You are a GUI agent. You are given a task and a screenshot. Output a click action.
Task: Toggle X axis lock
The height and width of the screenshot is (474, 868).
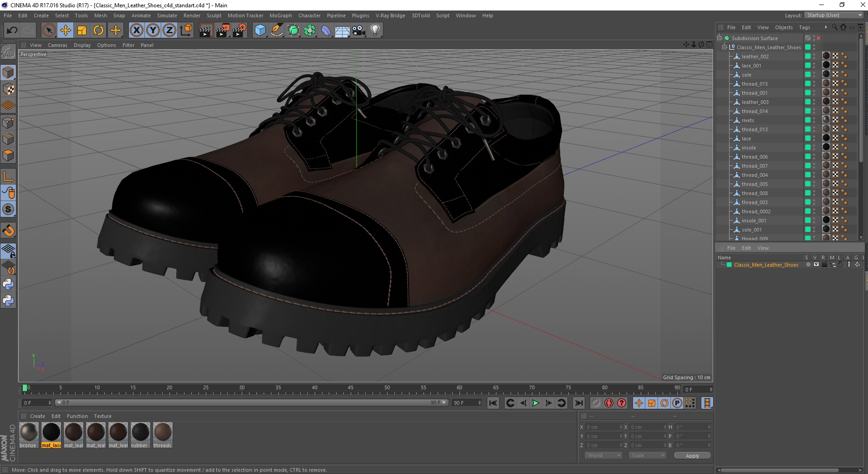(x=136, y=31)
